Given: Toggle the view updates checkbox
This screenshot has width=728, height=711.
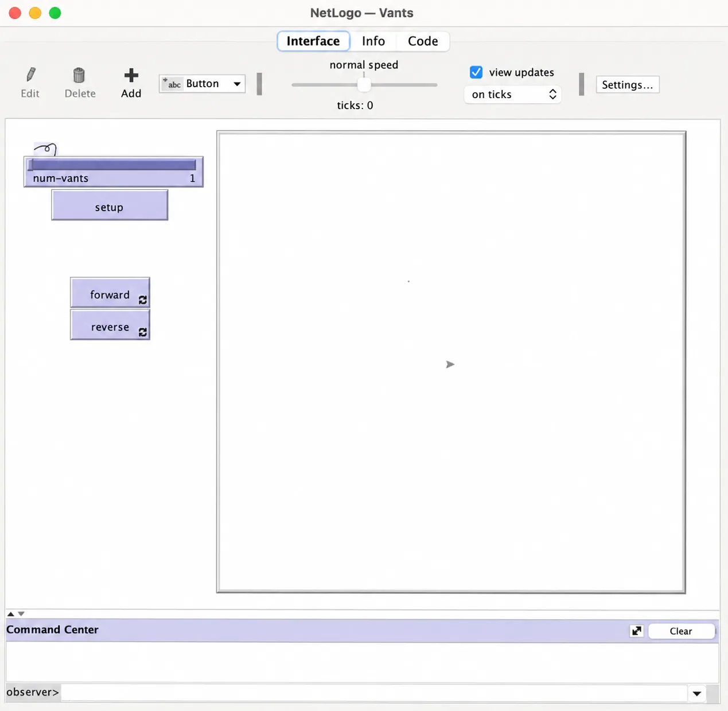Looking at the screenshot, I should [x=476, y=72].
